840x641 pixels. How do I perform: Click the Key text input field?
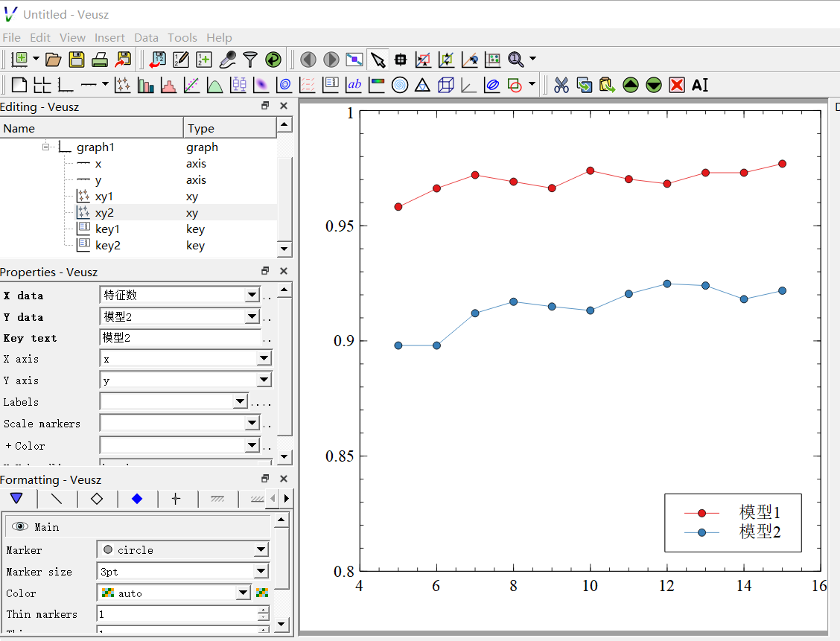(x=180, y=337)
